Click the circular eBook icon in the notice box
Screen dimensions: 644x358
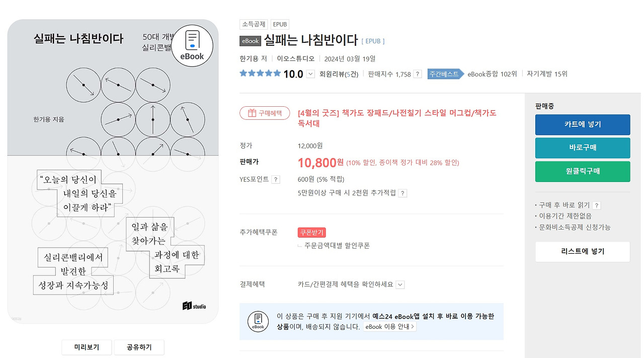(258, 321)
